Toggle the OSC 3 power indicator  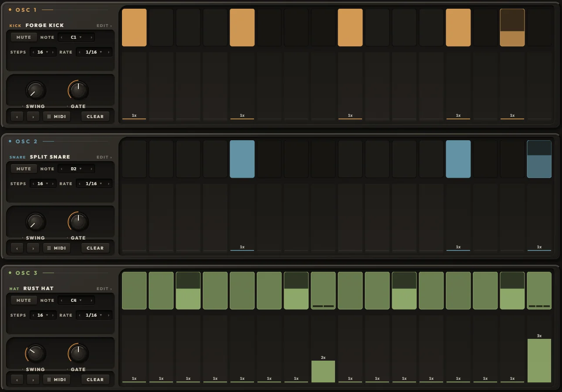[x=10, y=273]
